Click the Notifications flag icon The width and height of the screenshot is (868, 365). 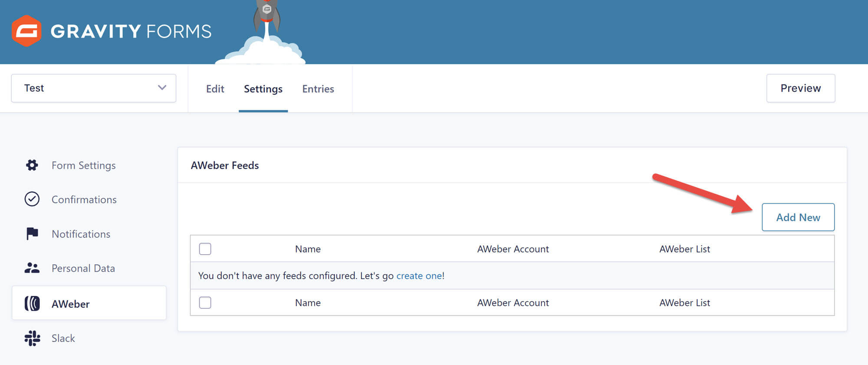point(32,233)
